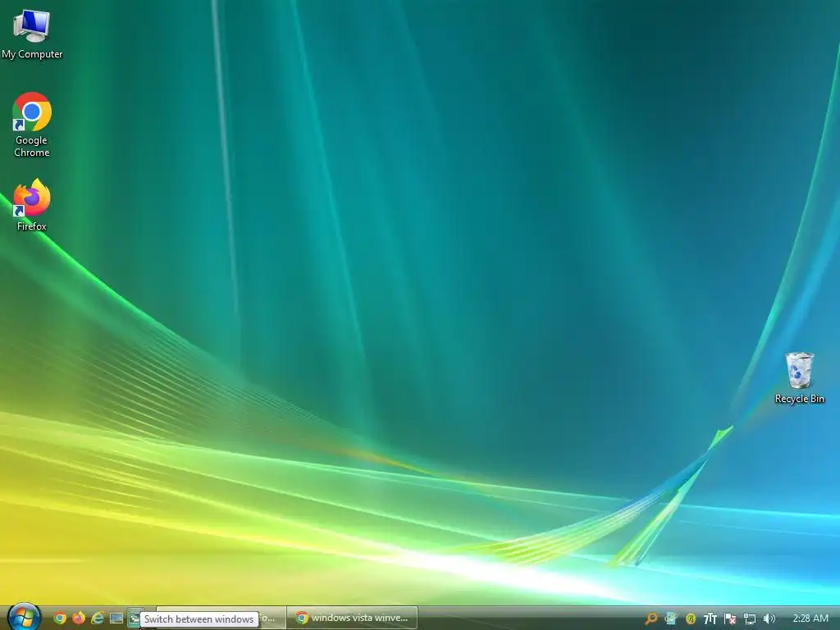The width and height of the screenshot is (840, 630).
Task: Launch Chrome from the quick launch bar
Action: (x=60, y=619)
